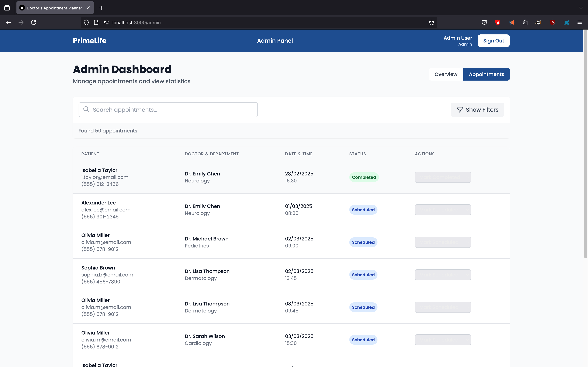Switch to the Overview tab
Screen dimensions: 588x367
pyautogui.click(x=446, y=74)
